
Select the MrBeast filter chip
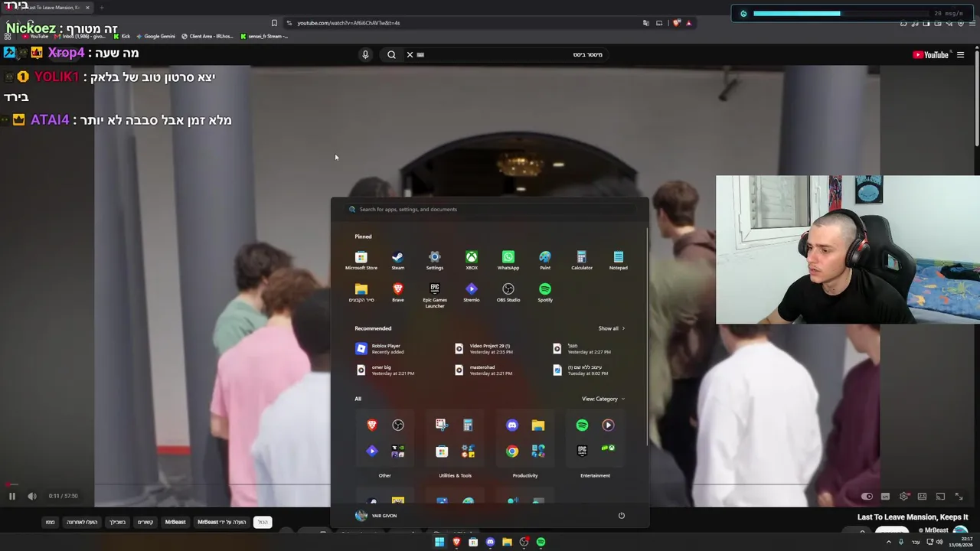pyautogui.click(x=175, y=522)
